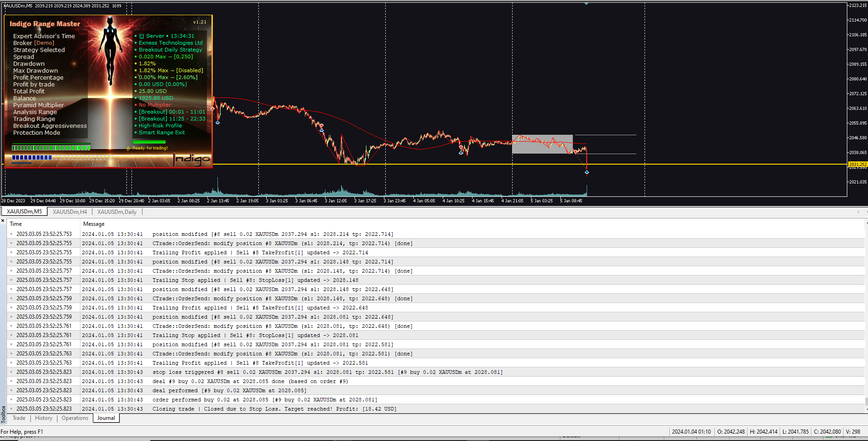Select the stop loss triggered journal row
This screenshot has height=441, width=868.
point(436,372)
